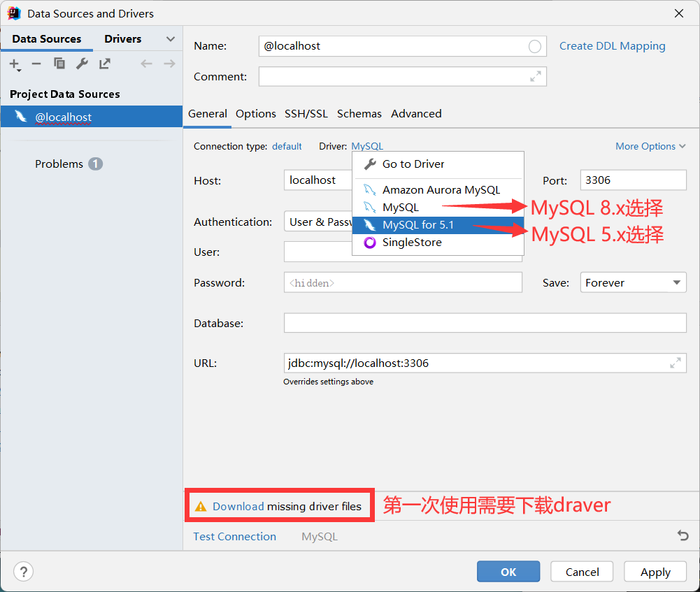The image size is (700, 592).
Task: Switch to the Drivers tab
Action: [123, 39]
